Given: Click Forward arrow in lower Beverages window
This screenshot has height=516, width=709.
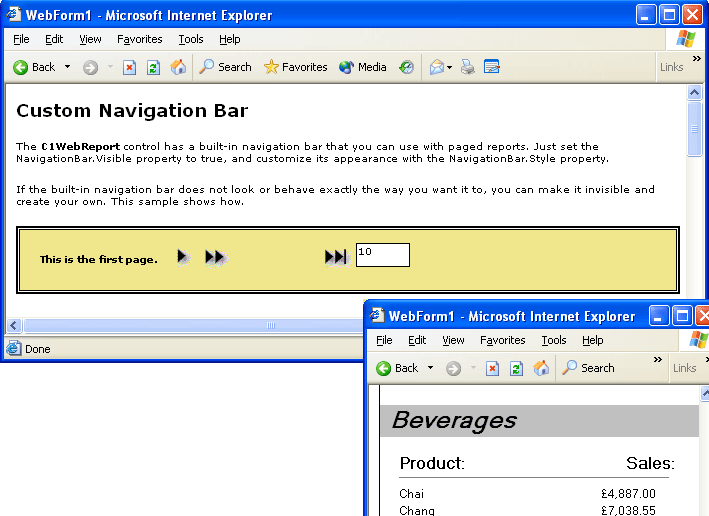Looking at the screenshot, I should point(454,369).
